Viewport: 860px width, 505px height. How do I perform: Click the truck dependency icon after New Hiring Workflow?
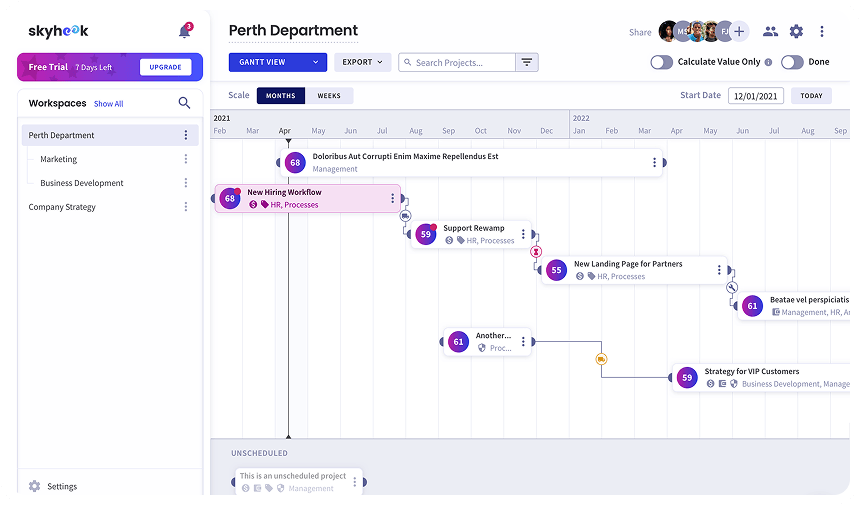pos(405,216)
